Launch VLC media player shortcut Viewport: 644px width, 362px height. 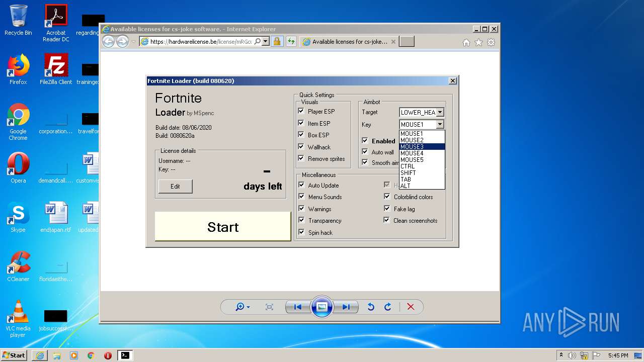(x=18, y=319)
